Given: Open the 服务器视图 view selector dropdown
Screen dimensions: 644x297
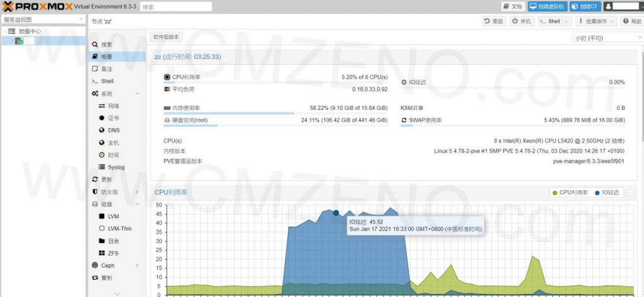Looking at the screenshot, I should 43,19.
